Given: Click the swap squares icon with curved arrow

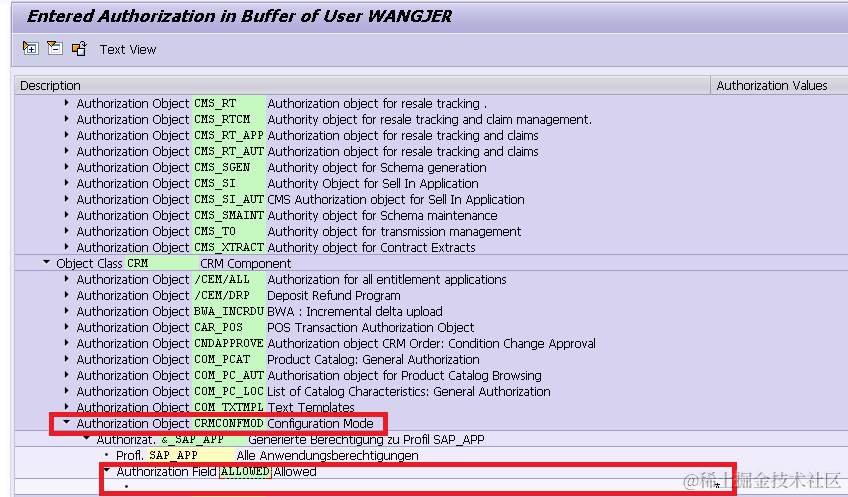Looking at the screenshot, I should 79,49.
